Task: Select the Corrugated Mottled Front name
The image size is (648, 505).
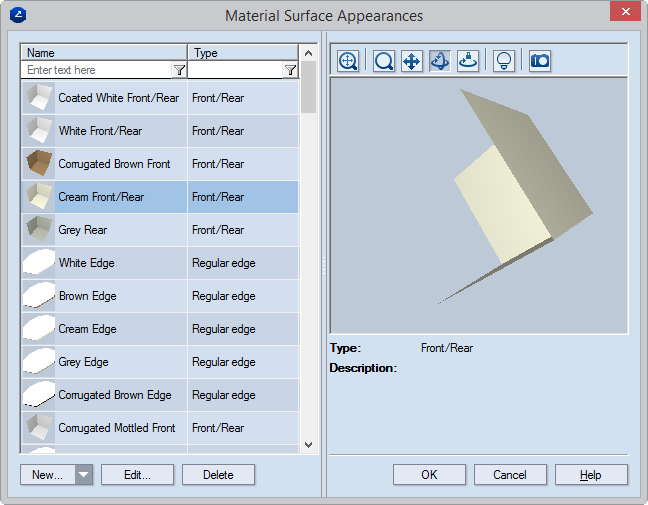Action: pos(117,428)
